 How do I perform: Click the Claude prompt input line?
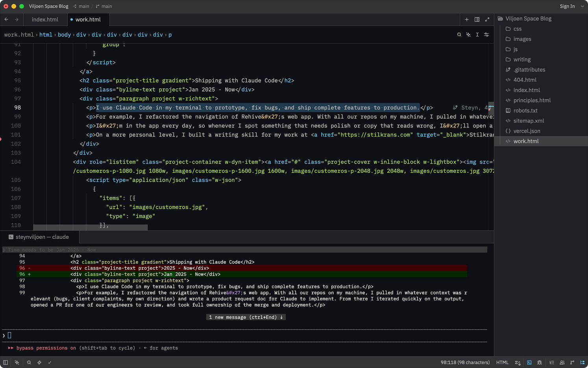click(x=244, y=335)
